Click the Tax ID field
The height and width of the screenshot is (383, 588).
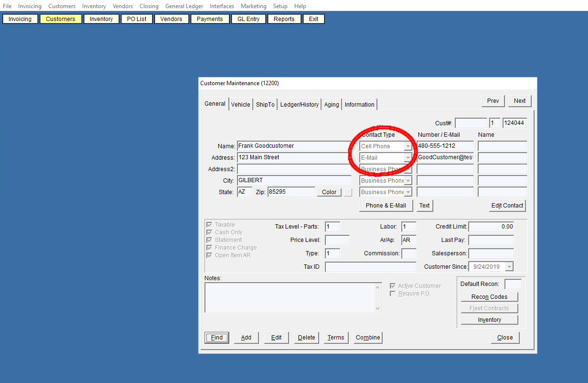pyautogui.click(x=371, y=267)
